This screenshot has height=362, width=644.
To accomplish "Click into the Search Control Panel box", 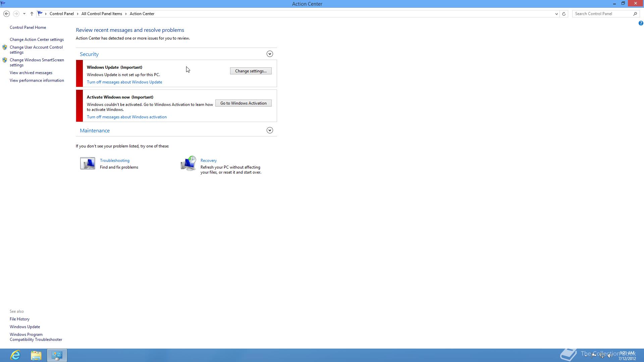I will pyautogui.click(x=602, y=14).
